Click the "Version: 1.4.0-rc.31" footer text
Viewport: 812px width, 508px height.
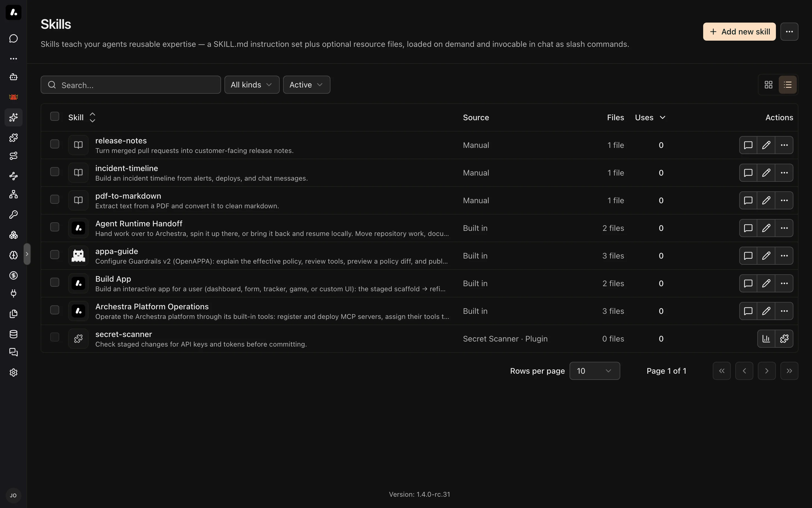(420, 494)
